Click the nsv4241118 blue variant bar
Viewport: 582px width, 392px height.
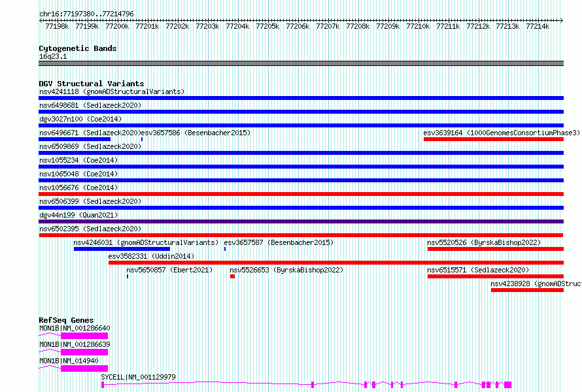click(301, 98)
